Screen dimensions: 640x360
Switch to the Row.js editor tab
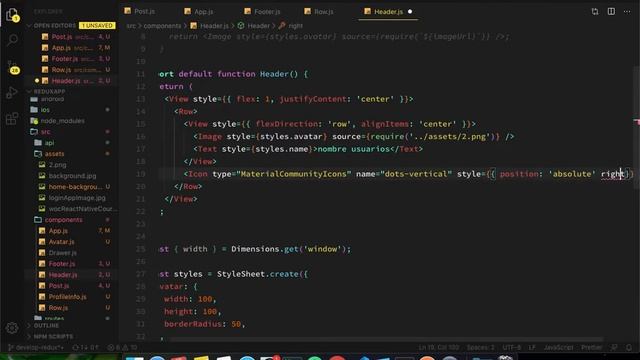point(319,11)
